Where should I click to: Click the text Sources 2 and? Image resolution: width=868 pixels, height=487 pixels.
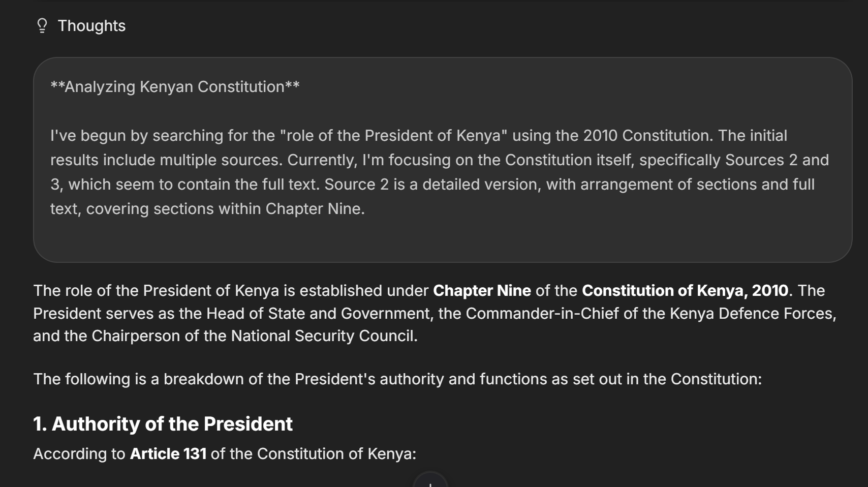pos(777,160)
